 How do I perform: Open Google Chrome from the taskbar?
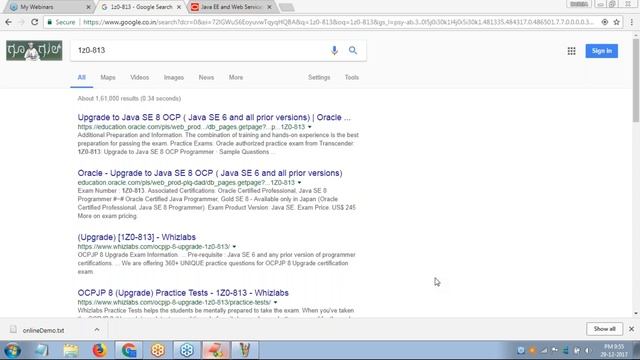coord(129,350)
